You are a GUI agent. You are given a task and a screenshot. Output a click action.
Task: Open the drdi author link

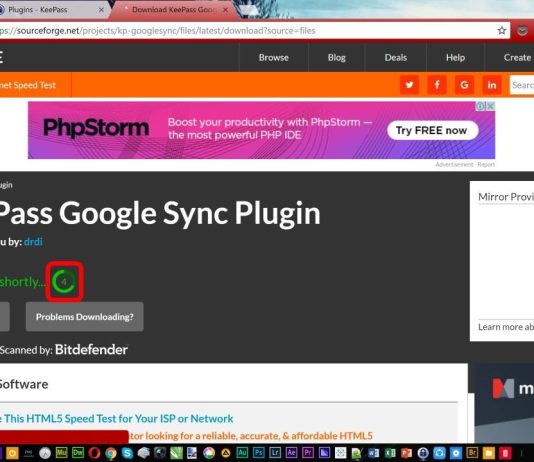[33, 242]
